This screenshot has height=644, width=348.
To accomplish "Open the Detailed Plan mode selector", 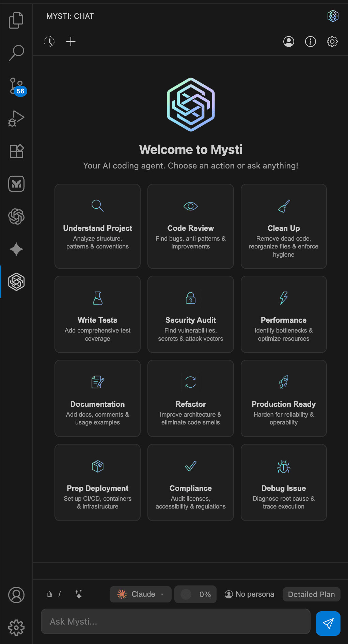I will pyautogui.click(x=312, y=594).
